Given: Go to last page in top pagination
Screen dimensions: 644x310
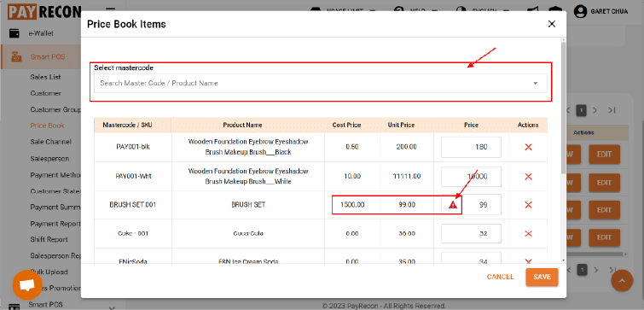Looking at the screenshot, I should point(612,110).
